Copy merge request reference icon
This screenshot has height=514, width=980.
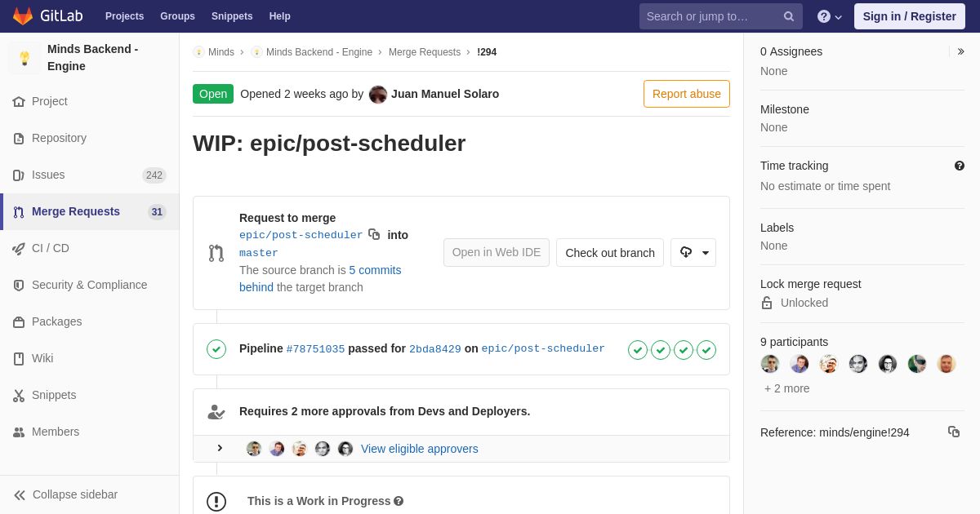[954, 432]
